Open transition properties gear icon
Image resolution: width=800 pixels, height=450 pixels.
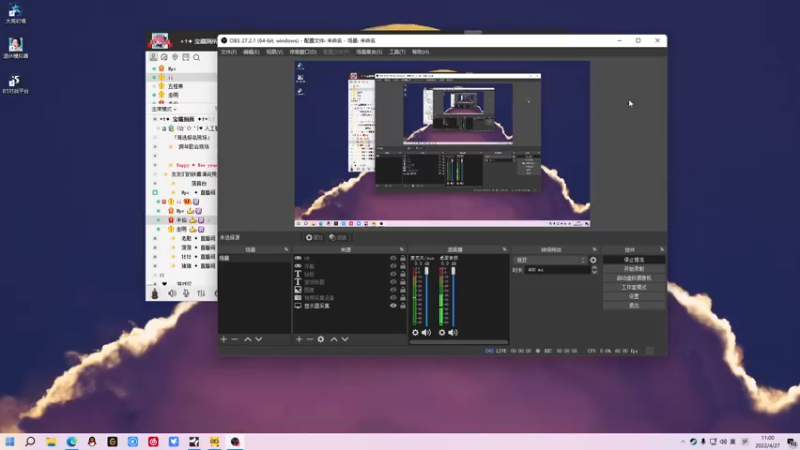pos(593,260)
